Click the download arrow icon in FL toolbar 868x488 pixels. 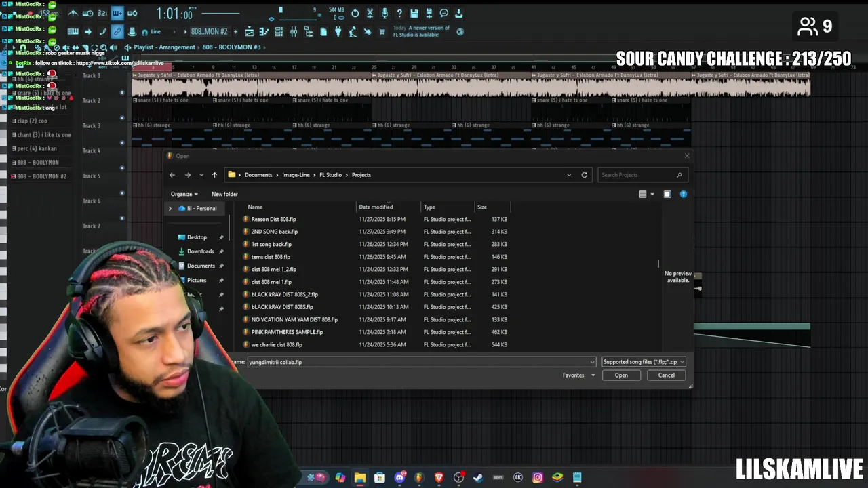459,13
